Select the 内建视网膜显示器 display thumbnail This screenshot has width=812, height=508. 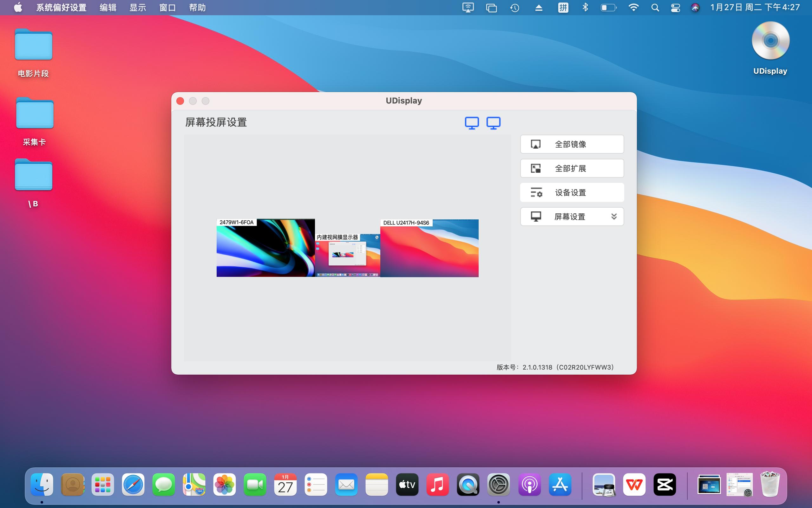tap(348, 255)
